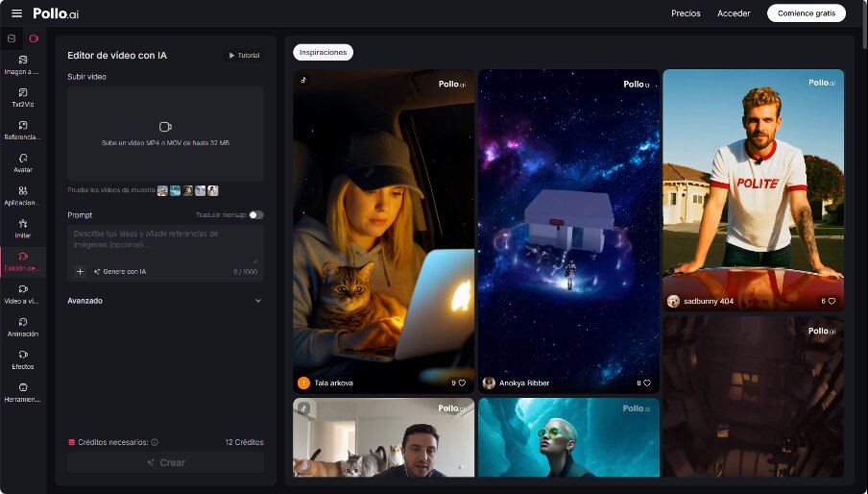Open the Imitar sidebar tool
The width and height of the screenshot is (868, 494).
click(x=23, y=228)
